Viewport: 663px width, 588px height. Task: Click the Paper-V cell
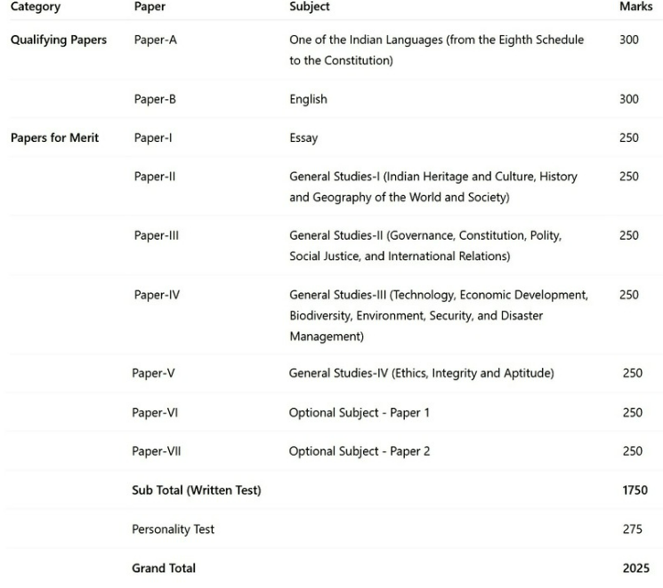(x=153, y=373)
